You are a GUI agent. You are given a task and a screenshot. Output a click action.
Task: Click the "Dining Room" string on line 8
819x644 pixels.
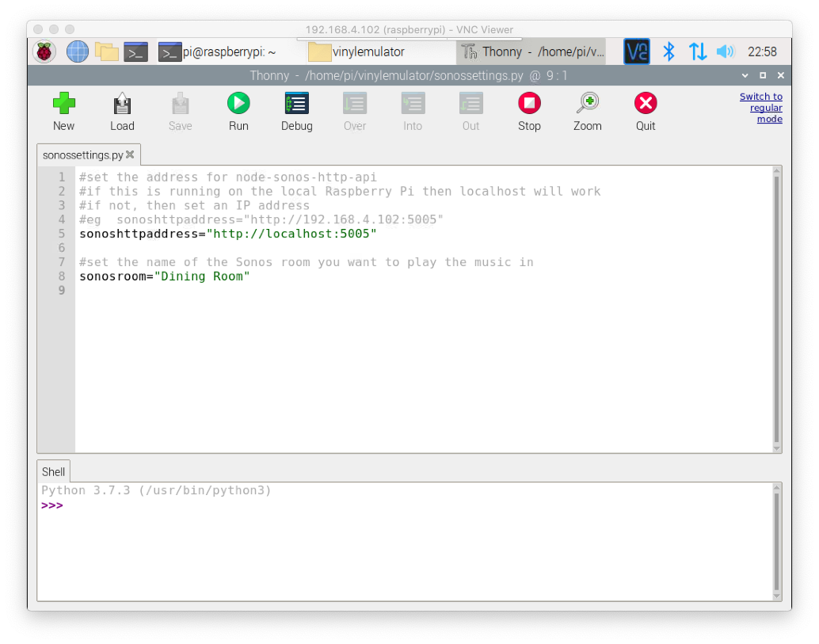202,276
